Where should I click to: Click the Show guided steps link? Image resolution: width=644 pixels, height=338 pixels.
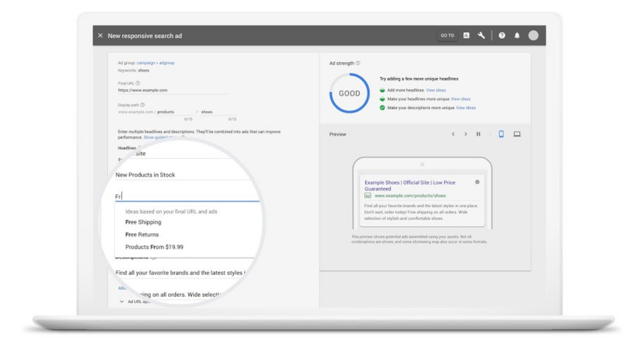[x=160, y=137]
